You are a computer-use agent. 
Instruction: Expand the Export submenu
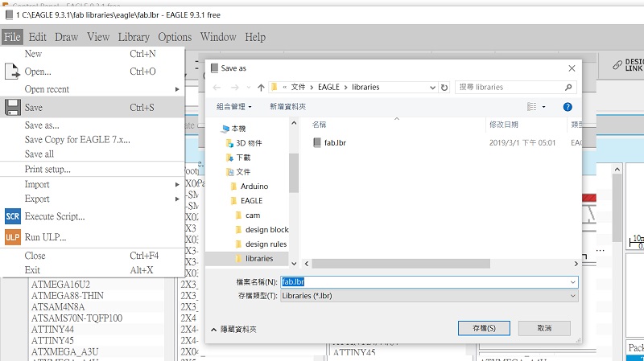177,199
